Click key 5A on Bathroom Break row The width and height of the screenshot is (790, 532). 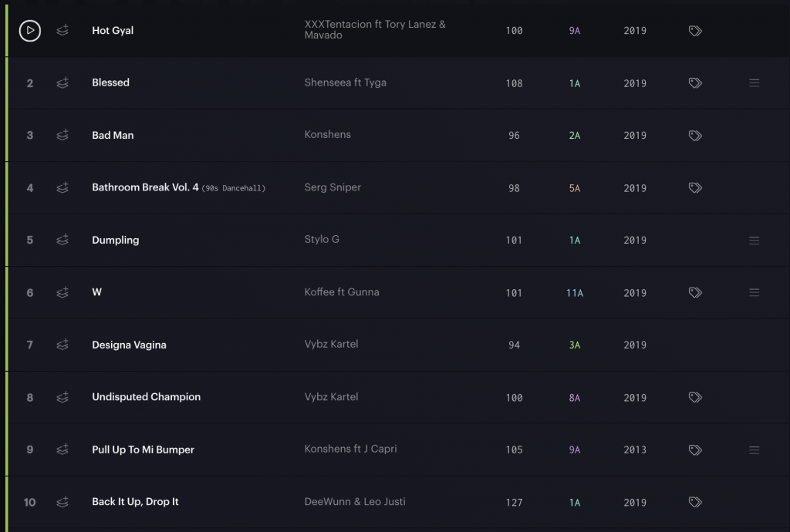click(x=574, y=187)
